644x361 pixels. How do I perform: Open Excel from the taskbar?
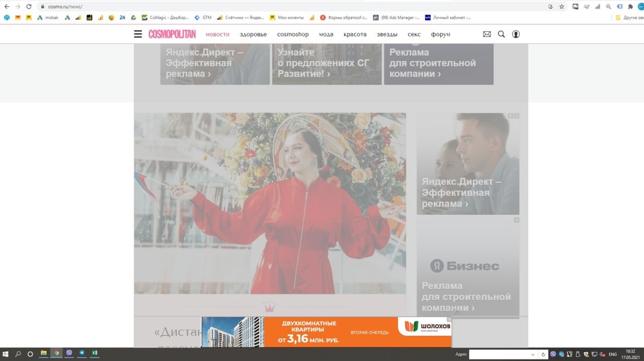pyautogui.click(x=95, y=353)
